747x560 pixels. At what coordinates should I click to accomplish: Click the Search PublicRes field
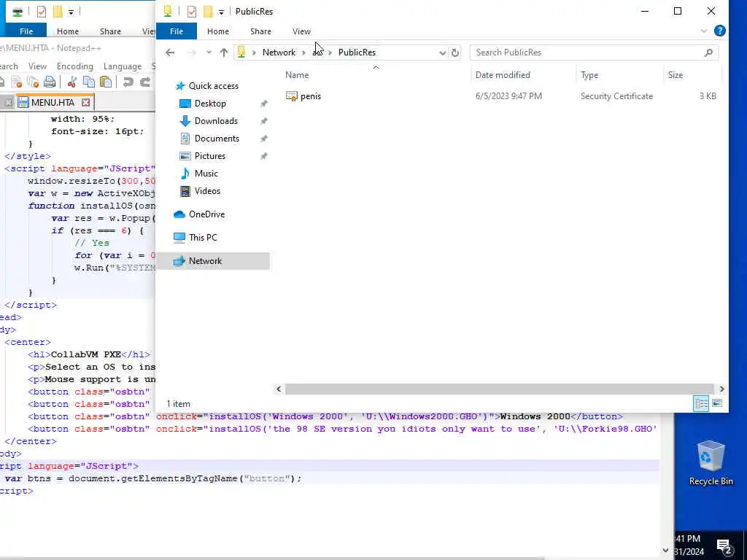click(x=594, y=52)
